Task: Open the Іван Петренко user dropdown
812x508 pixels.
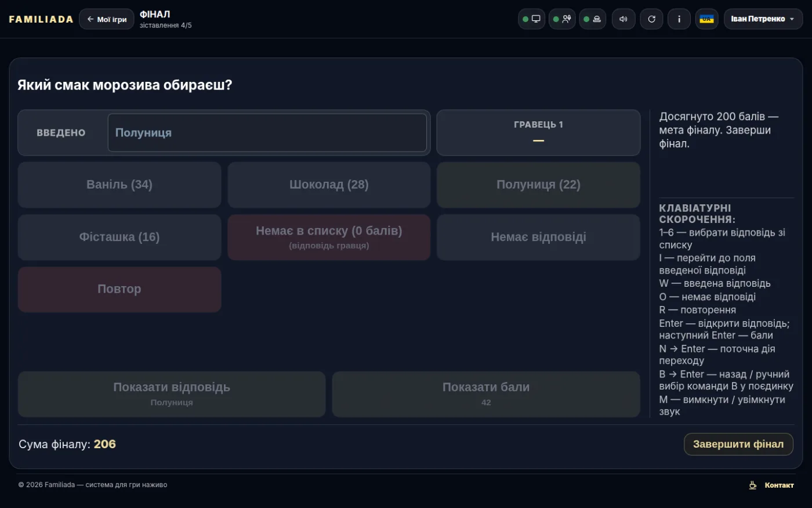Action: click(763, 19)
